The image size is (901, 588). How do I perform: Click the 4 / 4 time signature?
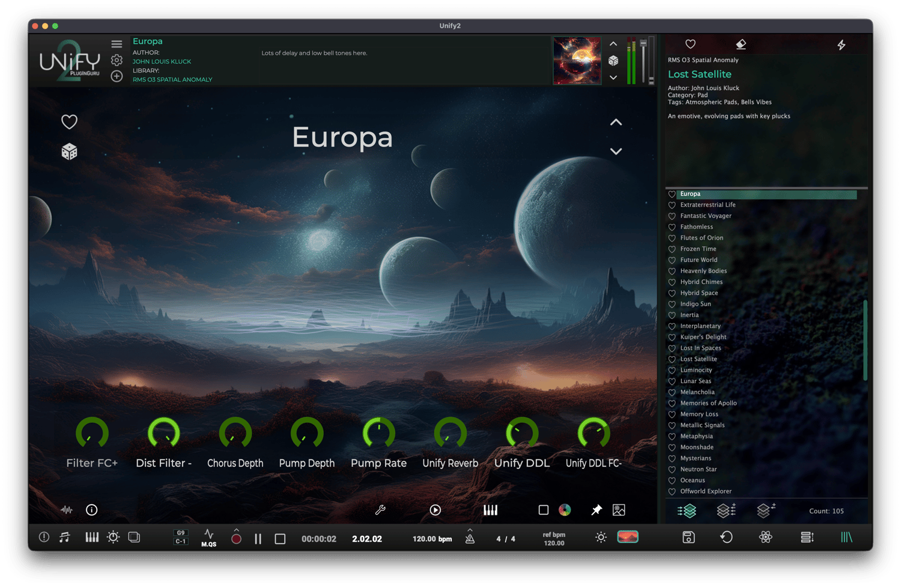(x=506, y=539)
